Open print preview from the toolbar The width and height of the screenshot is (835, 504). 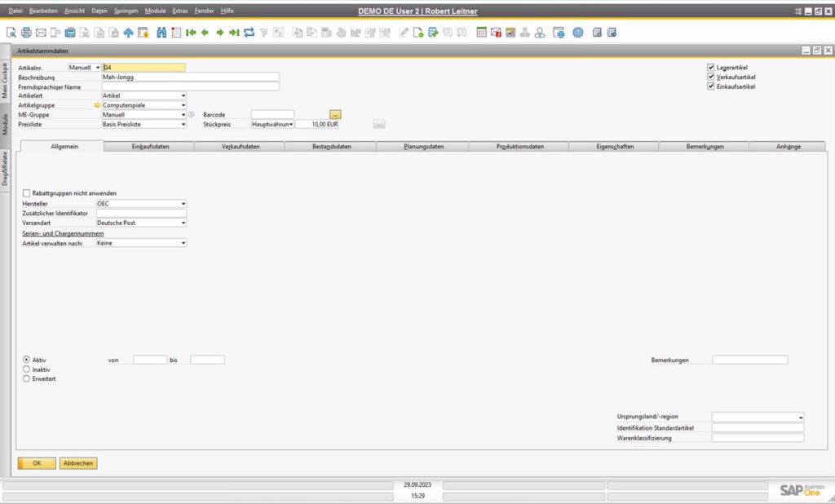click(x=11, y=33)
